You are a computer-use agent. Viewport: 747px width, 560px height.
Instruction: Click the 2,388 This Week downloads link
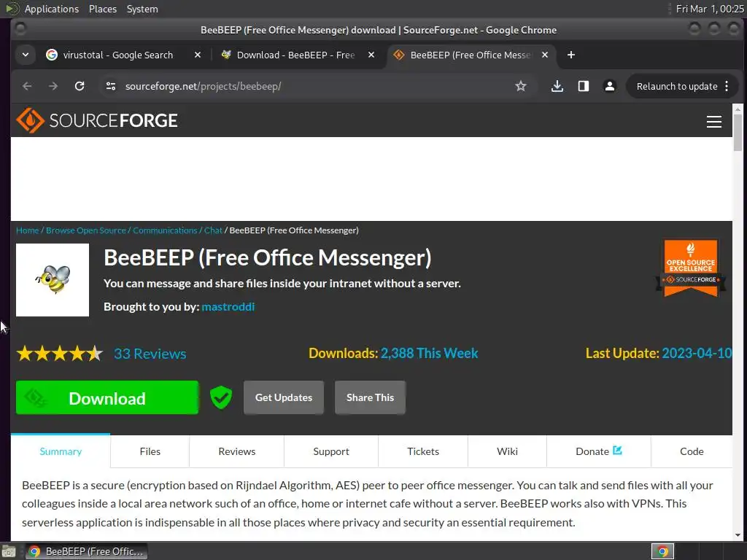429,354
